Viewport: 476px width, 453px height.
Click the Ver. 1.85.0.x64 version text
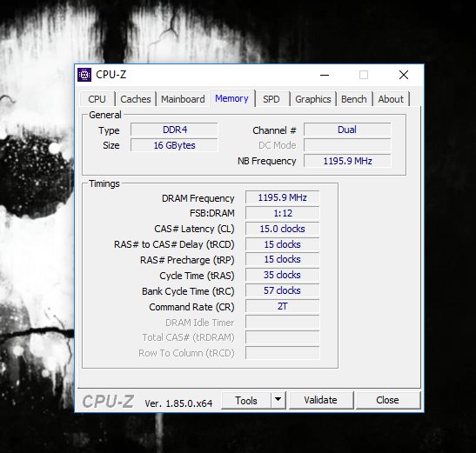[x=178, y=403]
